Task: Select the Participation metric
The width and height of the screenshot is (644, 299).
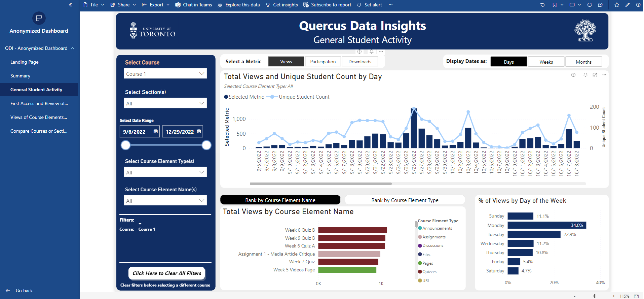Action: coord(323,62)
